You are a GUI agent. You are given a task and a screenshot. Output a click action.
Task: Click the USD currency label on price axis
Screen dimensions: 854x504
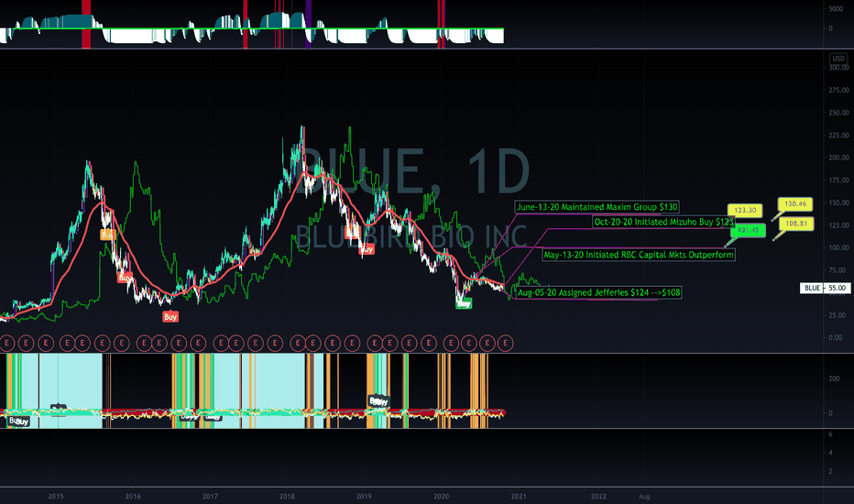tap(838, 59)
